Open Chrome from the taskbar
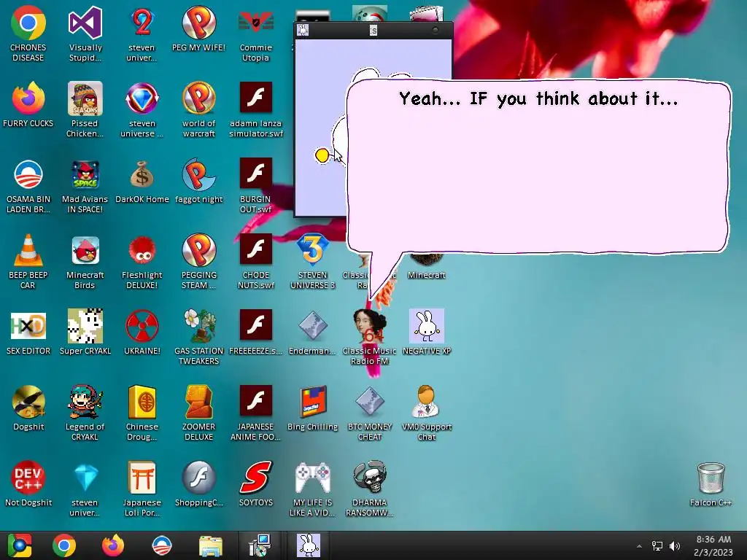This screenshot has width=747, height=560. pyautogui.click(x=64, y=545)
